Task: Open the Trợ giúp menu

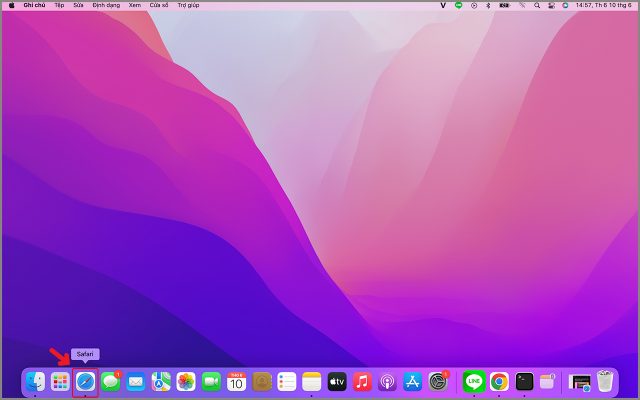Action: tap(188, 5)
